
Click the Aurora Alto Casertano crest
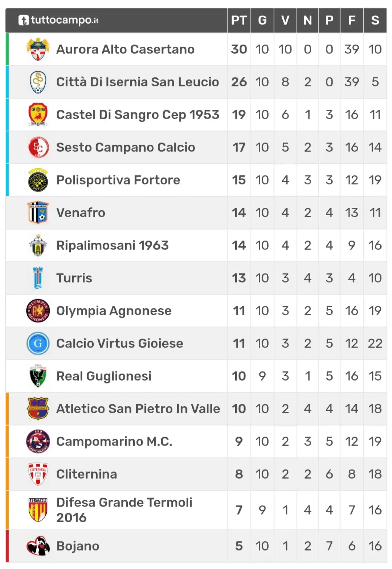(38, 49)
